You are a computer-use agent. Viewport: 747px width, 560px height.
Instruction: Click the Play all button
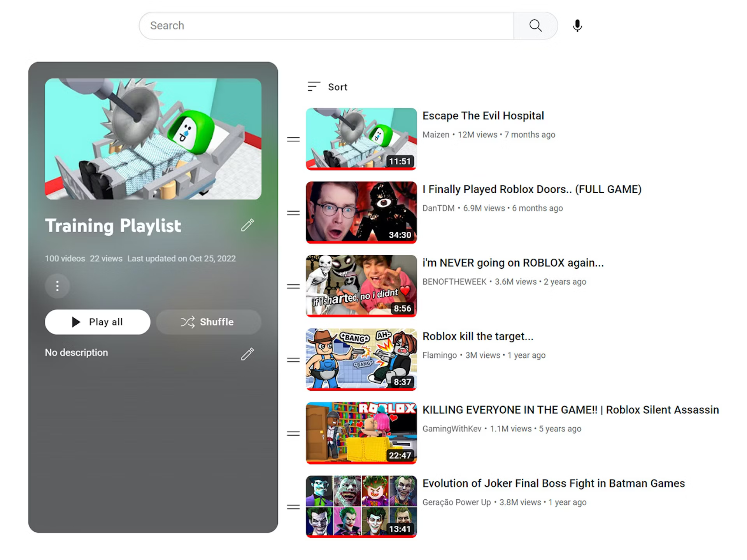pos(97,322)
